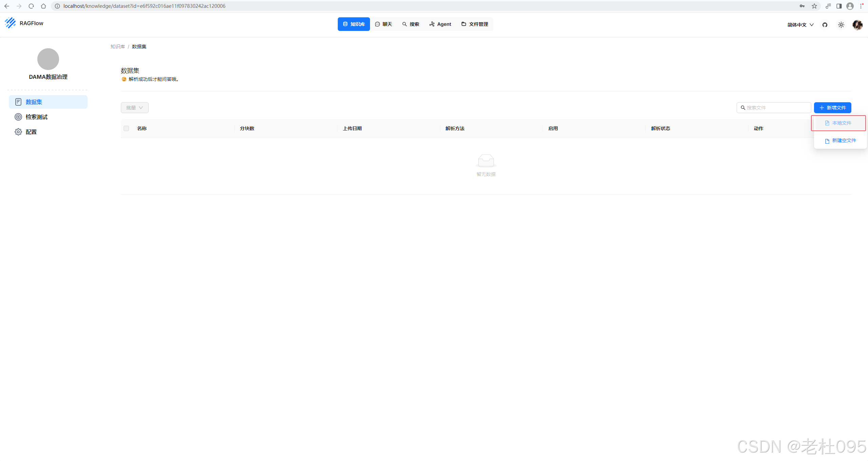
Task: Click 知识库 breadcrumb link
Action: pos(117,47)
